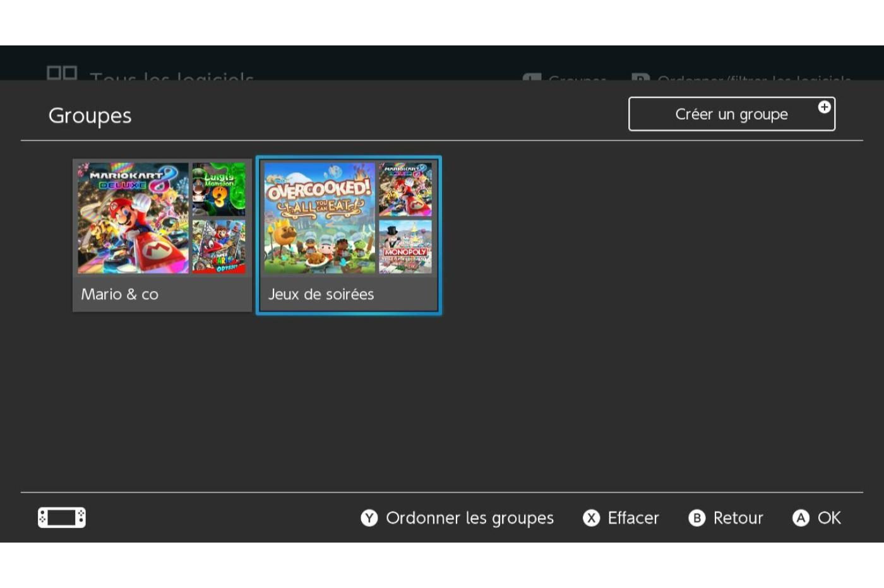The width and height of the screenshot is (884, 588).
Task: Click the Overcooked All You Can Eat cover
Action: 320,218
